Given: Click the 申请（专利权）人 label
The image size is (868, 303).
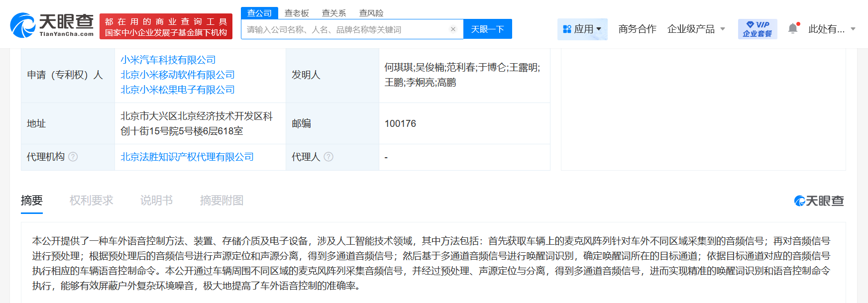Looking at the screenshot, I should pyautogui.click(x=65, y=75).
